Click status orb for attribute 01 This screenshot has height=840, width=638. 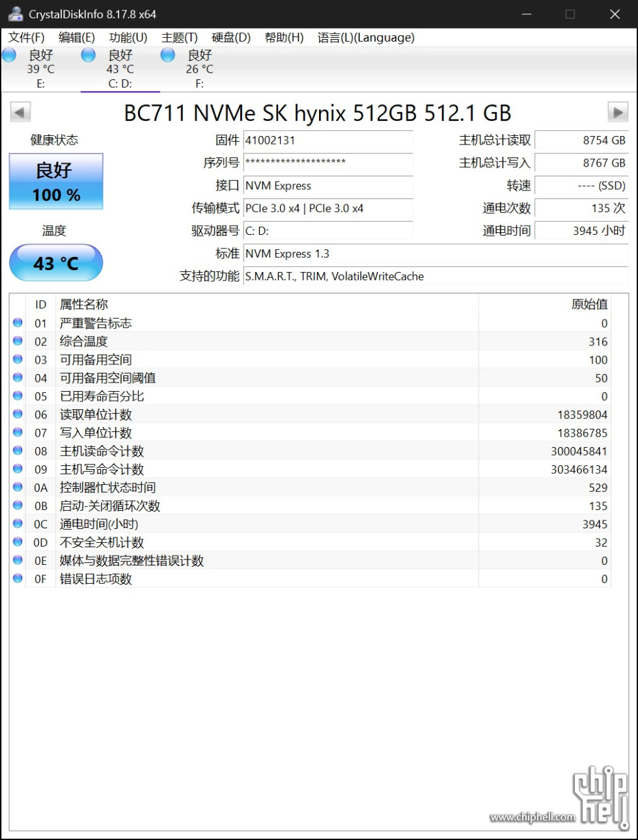click(x=18, y=323)
